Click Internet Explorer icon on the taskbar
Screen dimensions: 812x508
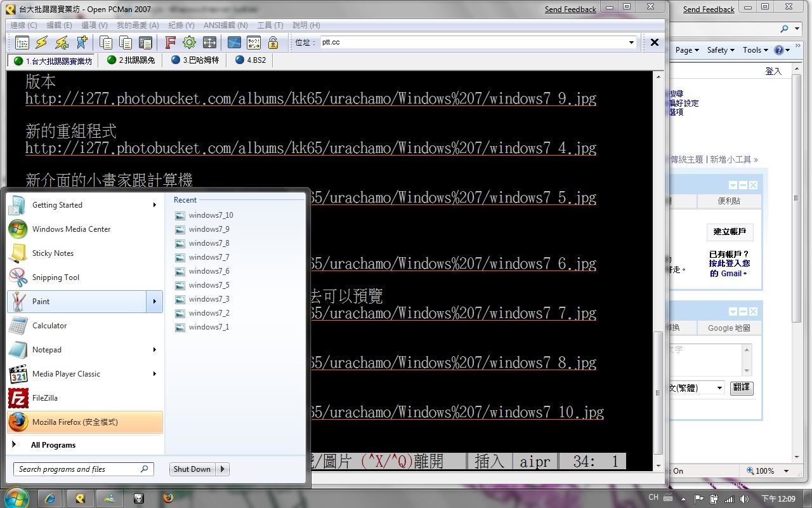coord(51,498)
